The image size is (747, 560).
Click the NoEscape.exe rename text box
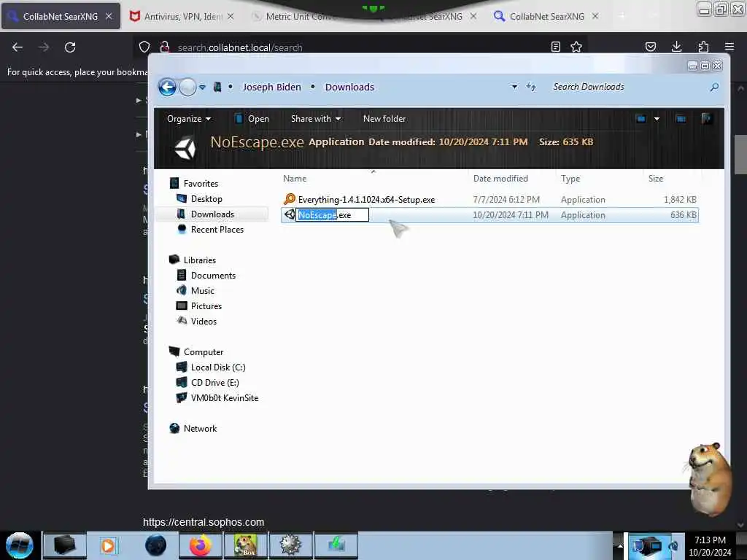(333, 215)
